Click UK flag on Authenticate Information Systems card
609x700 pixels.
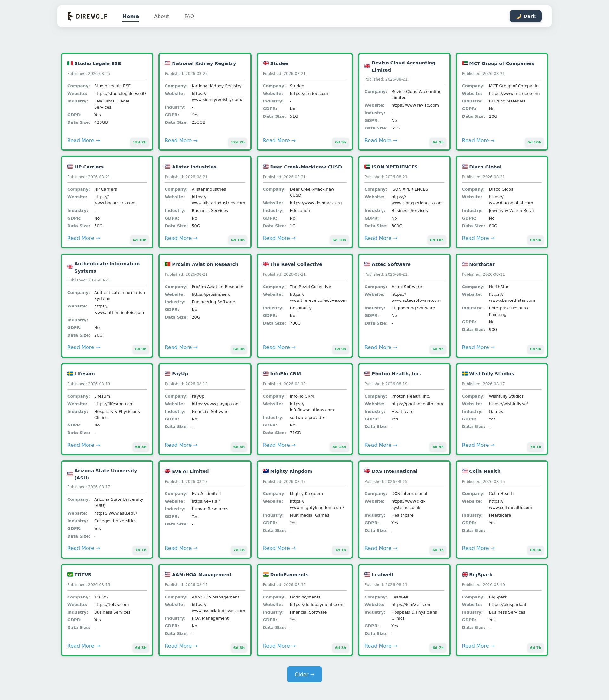point(70,267)
